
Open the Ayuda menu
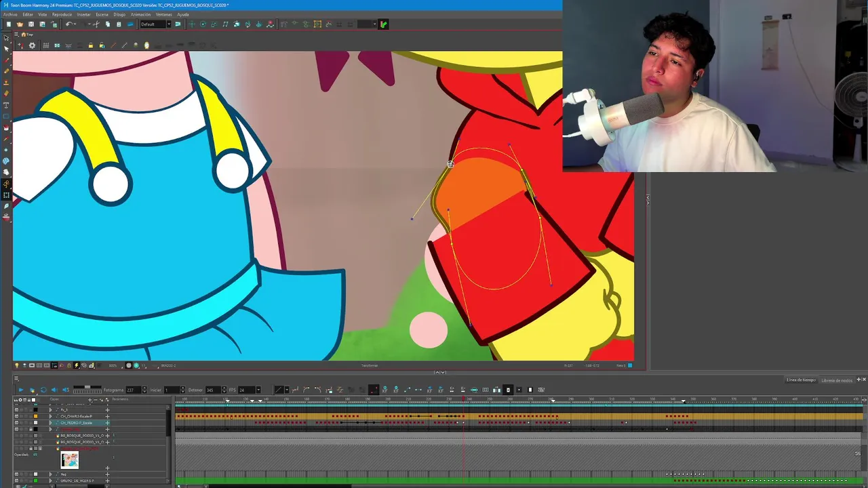(183, 14)
